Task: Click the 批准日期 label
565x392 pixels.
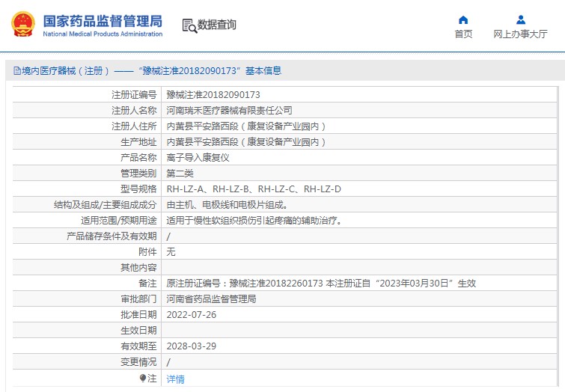Action: [x=138, y=314]
